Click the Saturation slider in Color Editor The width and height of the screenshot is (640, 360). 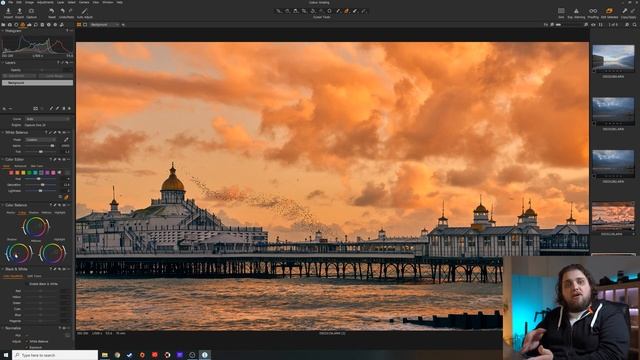click(x=40, y=185)
